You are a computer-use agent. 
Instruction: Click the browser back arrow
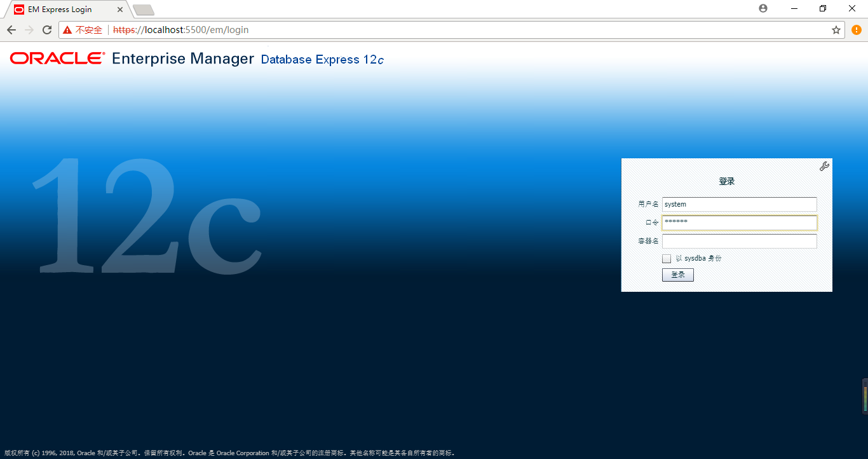click(x=11, y=30)
